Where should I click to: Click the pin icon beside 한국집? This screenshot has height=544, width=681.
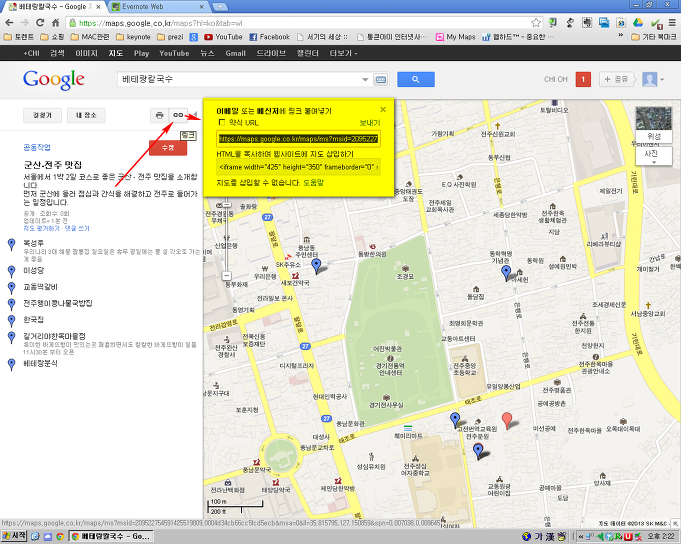(x=12, y=320)
